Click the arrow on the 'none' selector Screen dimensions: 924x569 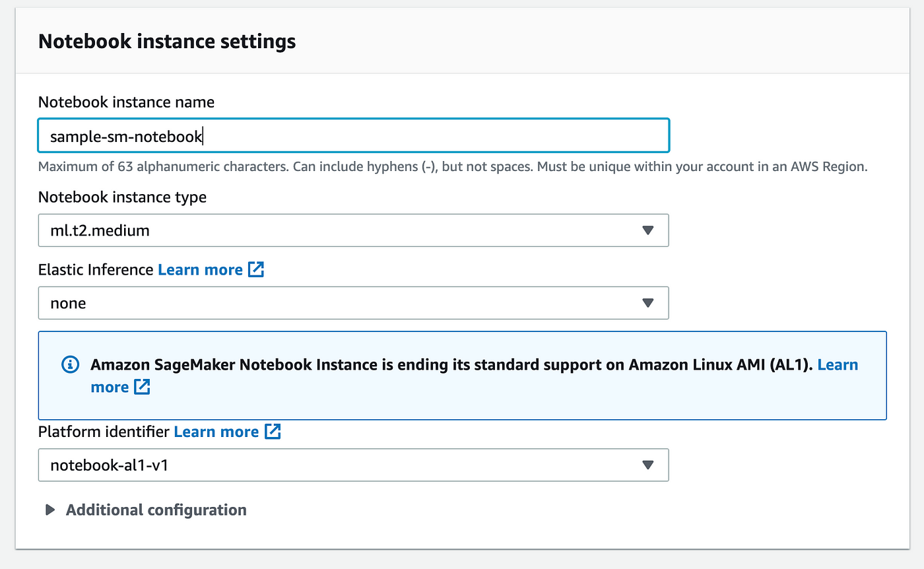tap(647, 303)
